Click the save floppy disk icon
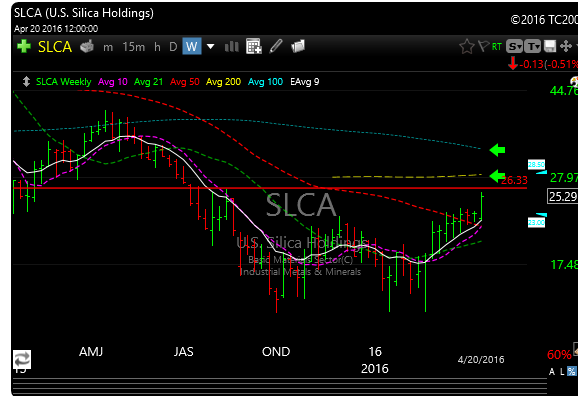 [550, 46]
